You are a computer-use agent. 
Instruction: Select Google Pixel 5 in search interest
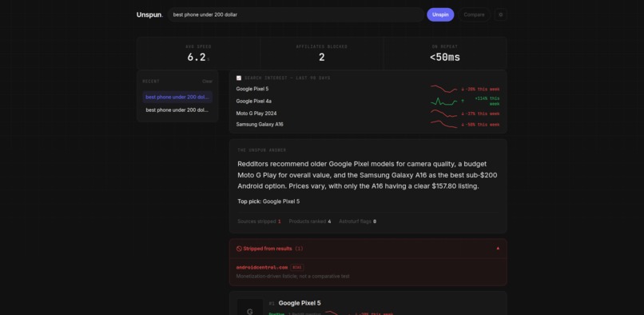point(252,89)
